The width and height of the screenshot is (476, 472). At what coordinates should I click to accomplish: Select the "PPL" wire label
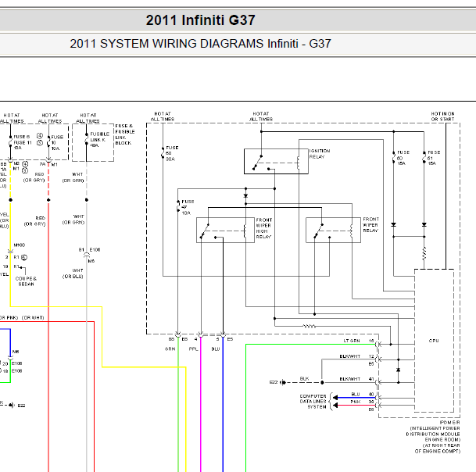click(x=193, y=349)
